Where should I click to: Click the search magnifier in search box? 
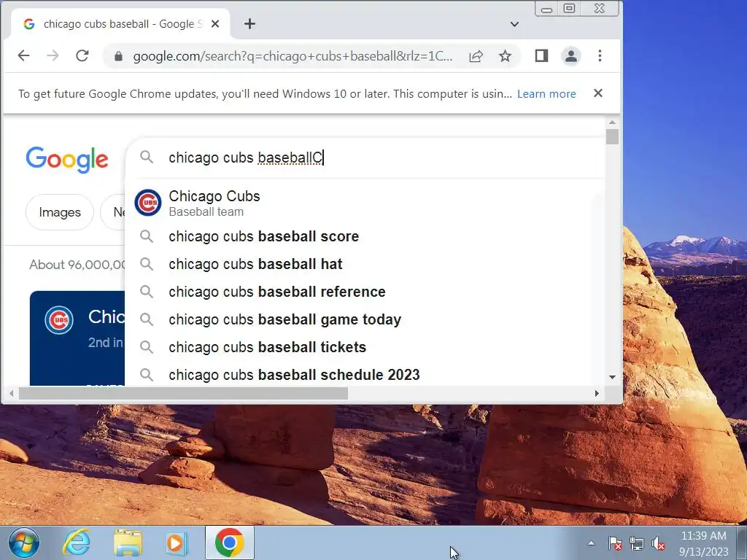[x=147, y=157]
